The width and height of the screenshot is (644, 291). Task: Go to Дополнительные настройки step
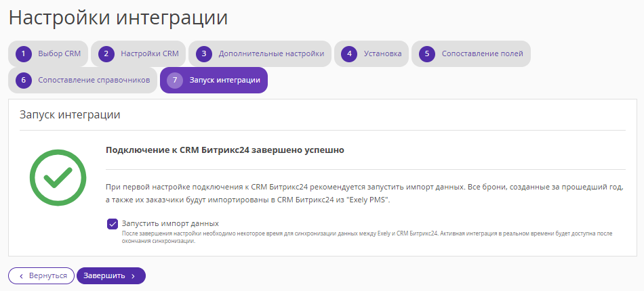260,53
